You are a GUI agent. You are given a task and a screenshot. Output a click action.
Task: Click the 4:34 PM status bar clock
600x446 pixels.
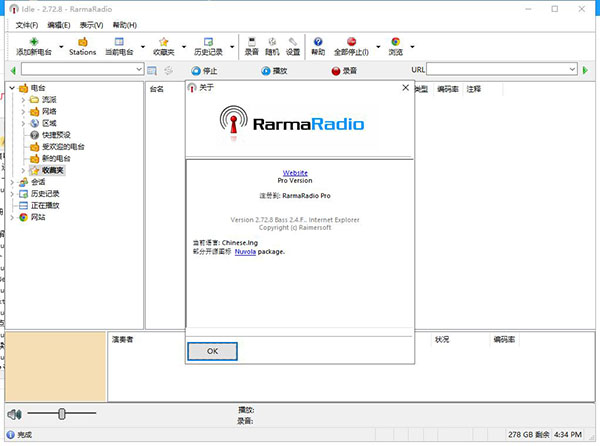(568, 435)
